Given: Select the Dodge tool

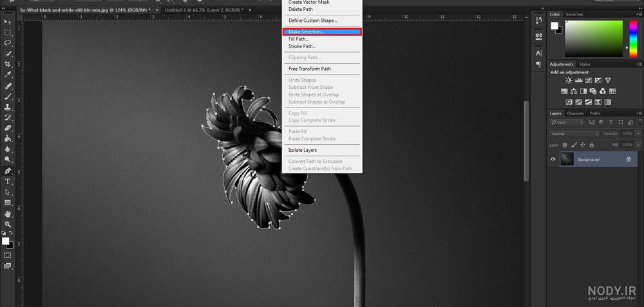Looking at the screenshot, I should click(7, 160).
